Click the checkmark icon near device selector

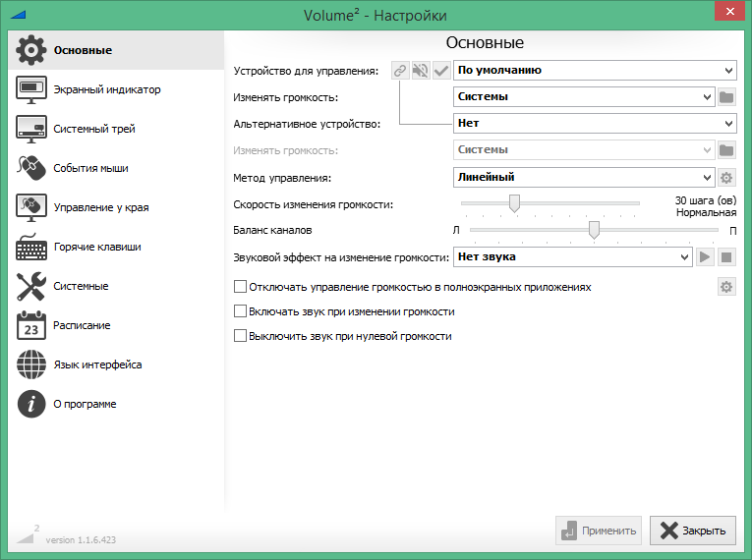(x=441, y=71)
